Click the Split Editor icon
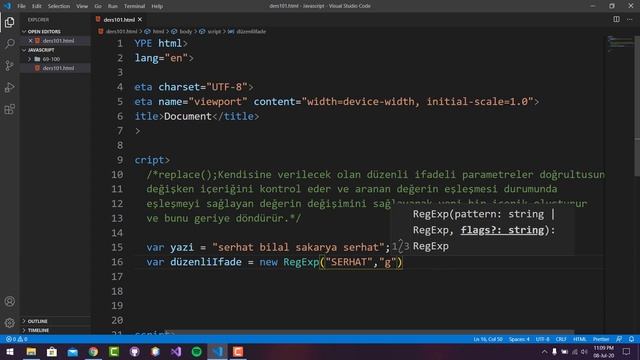Viewport: 640px width, 360px height. 616,19
